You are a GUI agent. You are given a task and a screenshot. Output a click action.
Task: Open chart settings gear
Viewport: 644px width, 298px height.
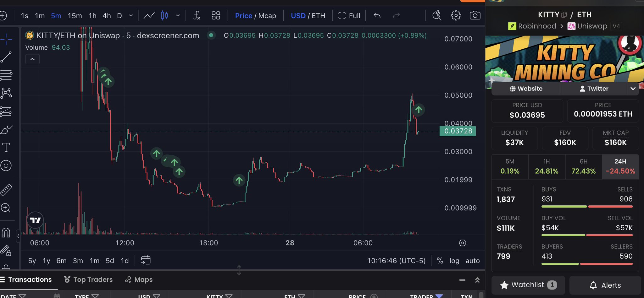[456, 15]
